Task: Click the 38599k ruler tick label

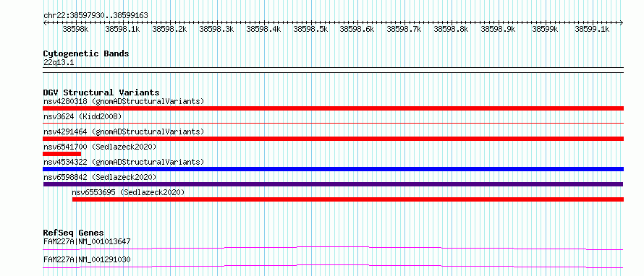Action: (545, 29)
